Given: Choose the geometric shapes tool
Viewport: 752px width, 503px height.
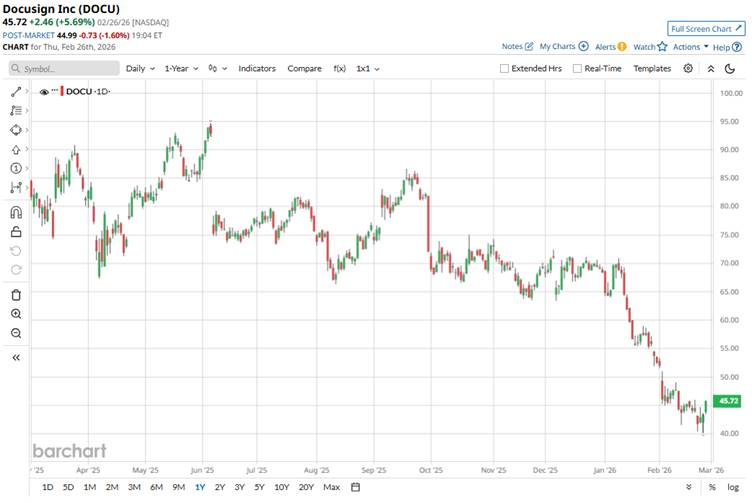Looking at the screenshot, I should point(16,130).
